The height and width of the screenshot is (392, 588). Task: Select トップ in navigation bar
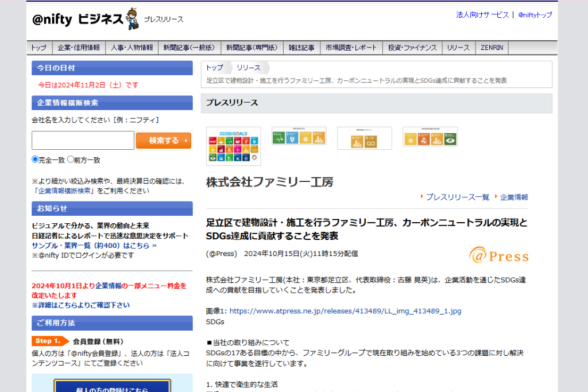pyautogui.click(x=39, y=48)
